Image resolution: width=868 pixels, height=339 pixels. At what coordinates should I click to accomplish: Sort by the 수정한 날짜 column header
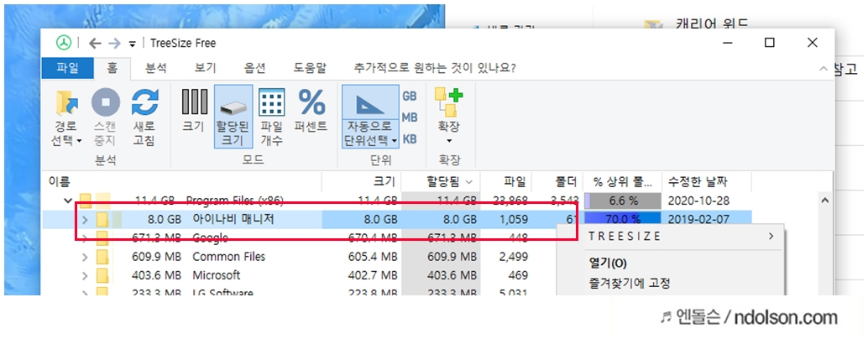pyautogui.click(x=707, y=181)
